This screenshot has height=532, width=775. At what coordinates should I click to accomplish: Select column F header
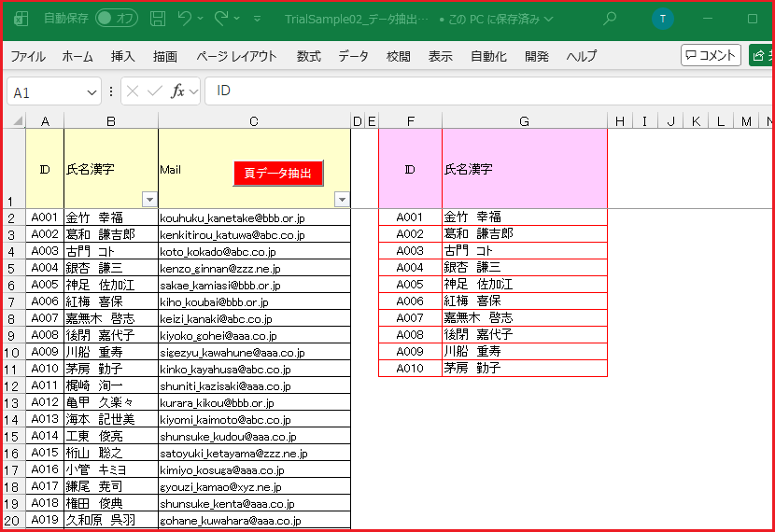410,121
